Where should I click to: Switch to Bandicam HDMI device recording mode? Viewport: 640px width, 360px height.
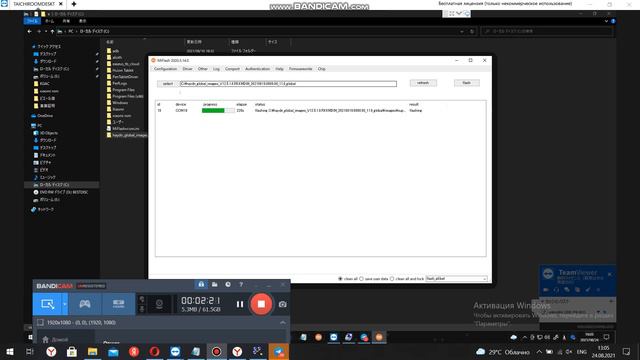[118, 304]
